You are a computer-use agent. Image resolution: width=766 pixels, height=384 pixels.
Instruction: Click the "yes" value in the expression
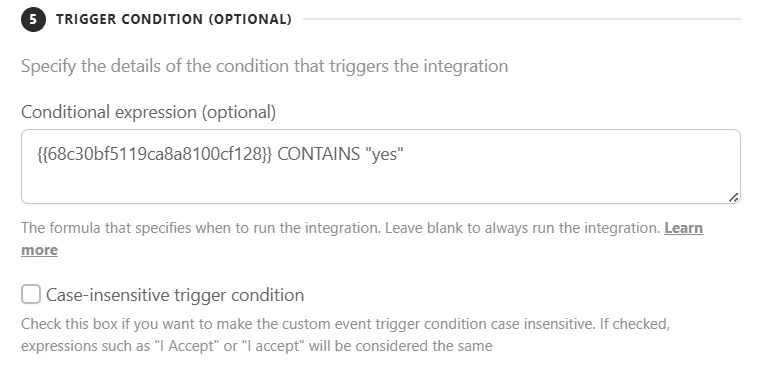point(384,154)
